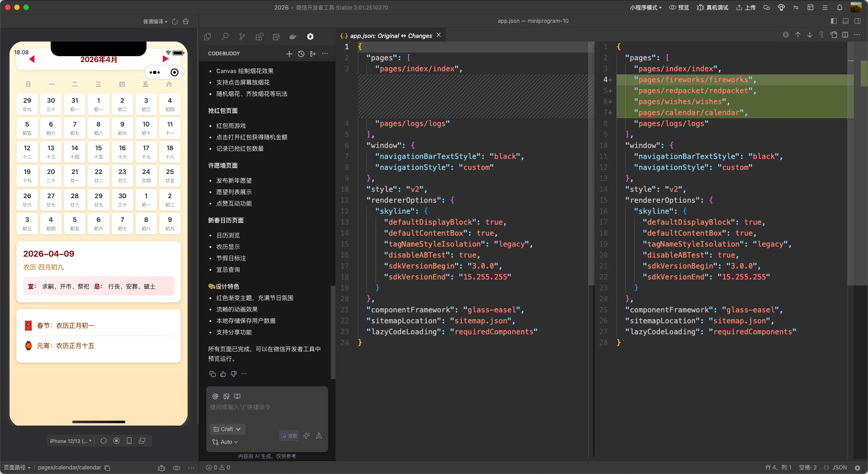The height and width of the screenshot is (474, 868).
Task: Open simulator status bar more options
Action: click(x=191, y=468)
